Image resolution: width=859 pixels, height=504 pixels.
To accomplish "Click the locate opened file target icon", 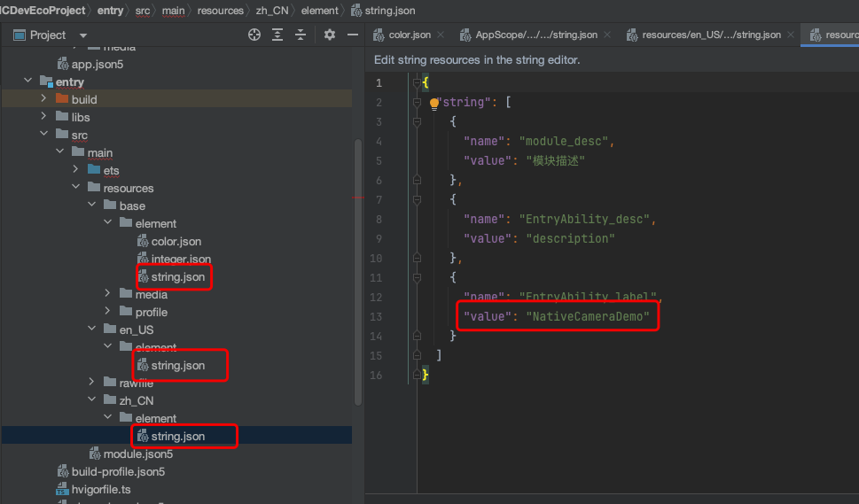I will click(x=254, y=35).
